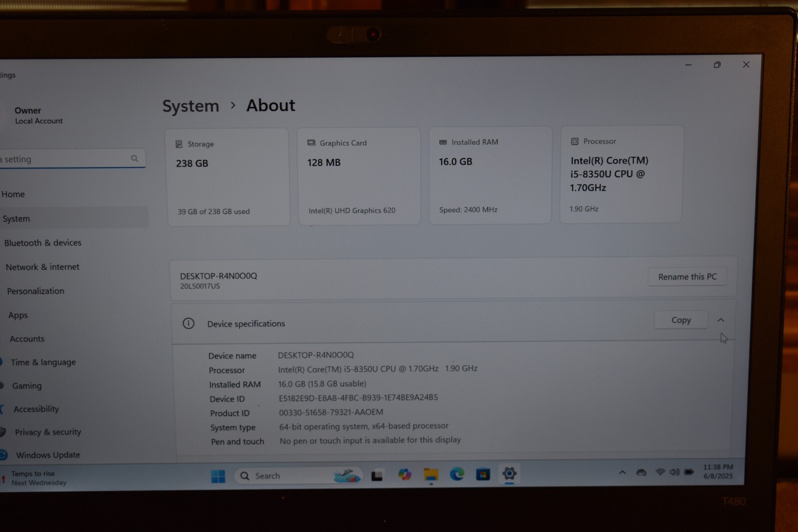Click the Installed RAM chip icon
This screenshot has height=532, width=798.
[443, 142]
